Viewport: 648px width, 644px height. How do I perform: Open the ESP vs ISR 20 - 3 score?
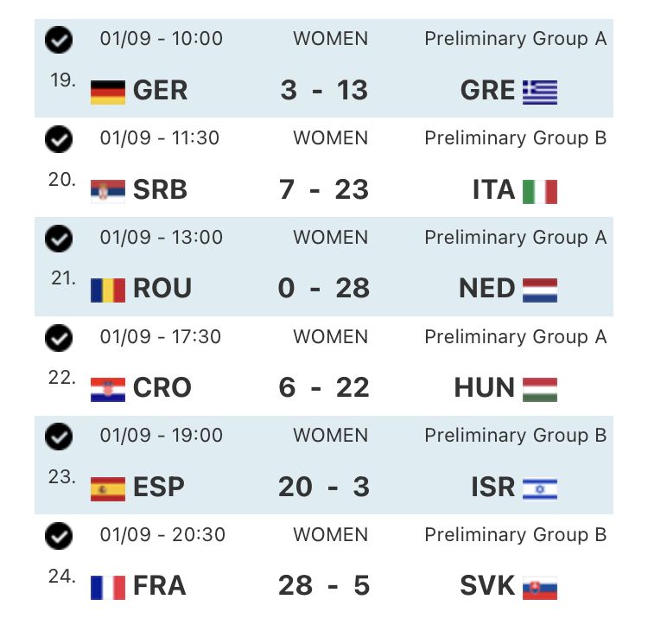[x=324, y=488]
